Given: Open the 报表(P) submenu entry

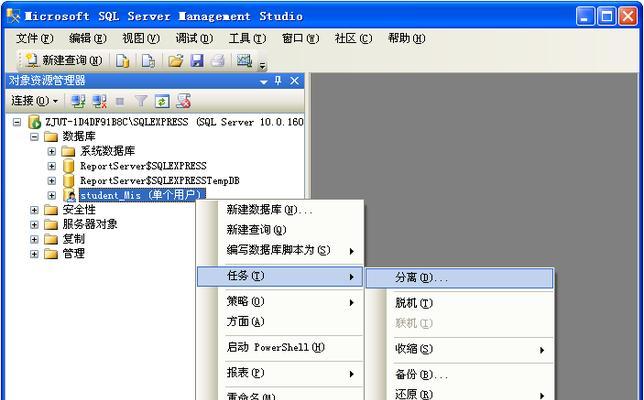Looking at the screenshot, I should click(x=280, y=373).
